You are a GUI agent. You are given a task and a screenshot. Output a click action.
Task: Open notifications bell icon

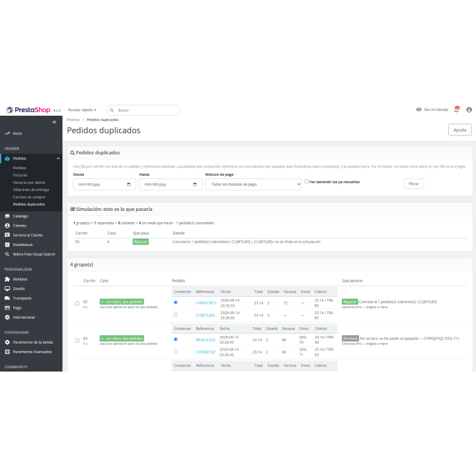click(x=456, y=110)
